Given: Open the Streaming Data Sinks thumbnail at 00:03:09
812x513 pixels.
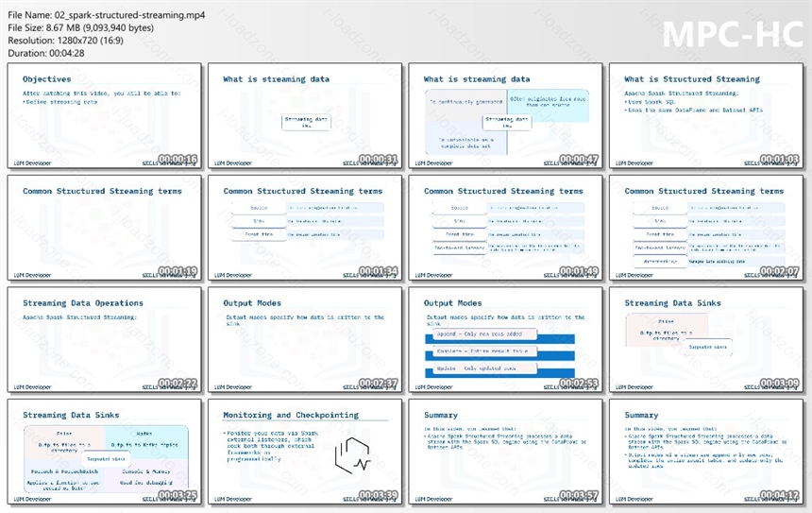Looking at the screenshot, I should tap(706, 339).
